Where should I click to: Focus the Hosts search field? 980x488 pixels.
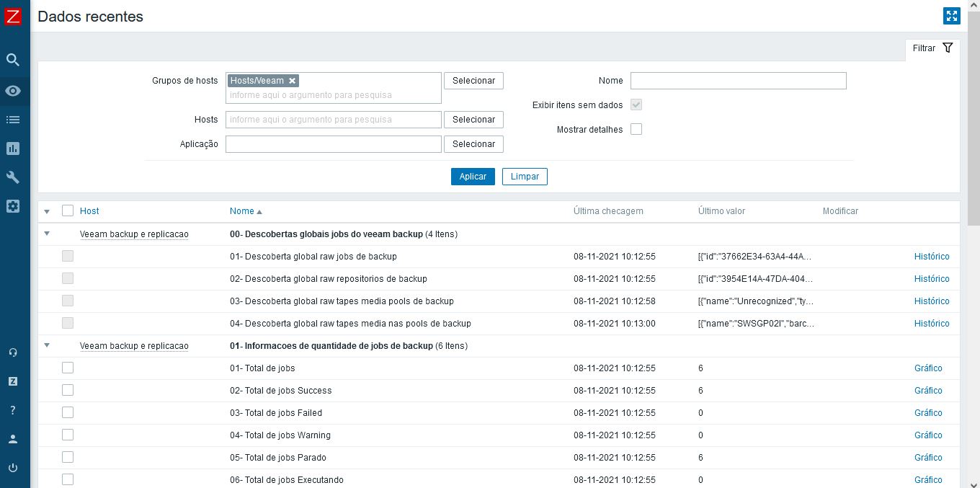point(334,120)
